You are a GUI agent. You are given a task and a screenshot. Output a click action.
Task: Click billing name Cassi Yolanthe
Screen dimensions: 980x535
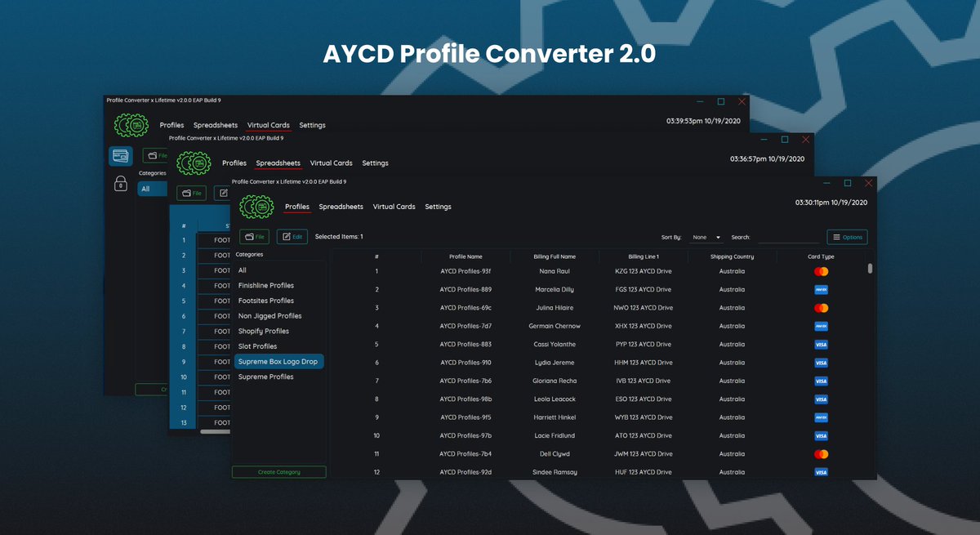click(555, 344)
